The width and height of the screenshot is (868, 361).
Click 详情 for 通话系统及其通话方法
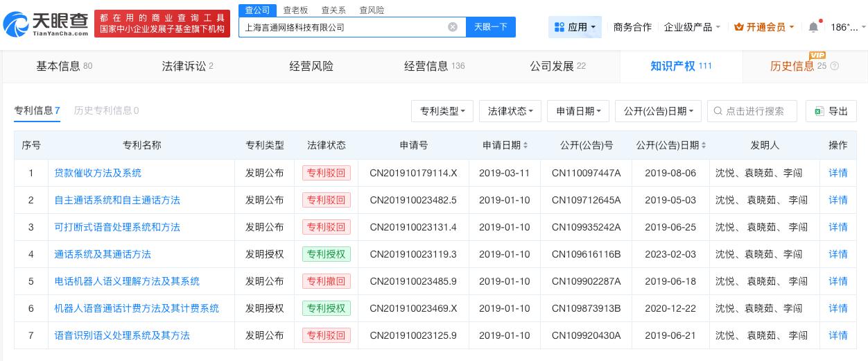click(x=838, y=254)
